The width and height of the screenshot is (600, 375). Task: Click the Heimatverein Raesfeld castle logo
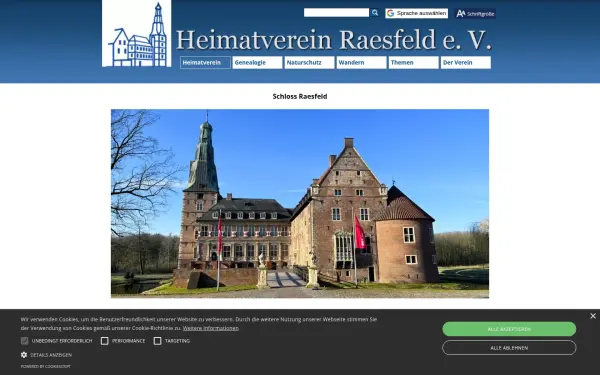[137, 34]
